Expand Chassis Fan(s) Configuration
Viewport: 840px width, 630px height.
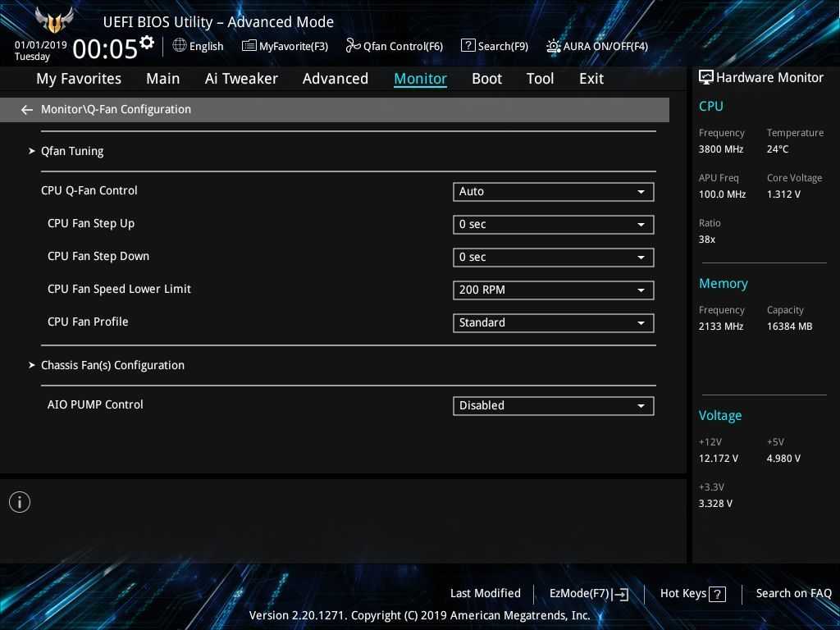[112, 365]
